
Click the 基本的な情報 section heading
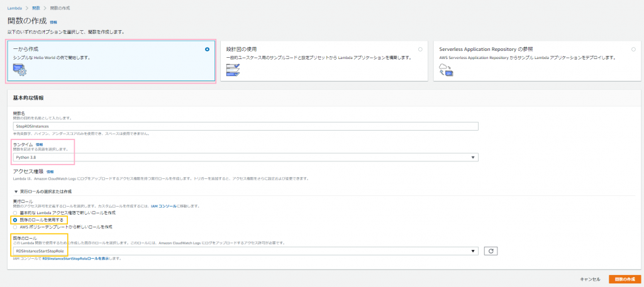click(28, 97)
